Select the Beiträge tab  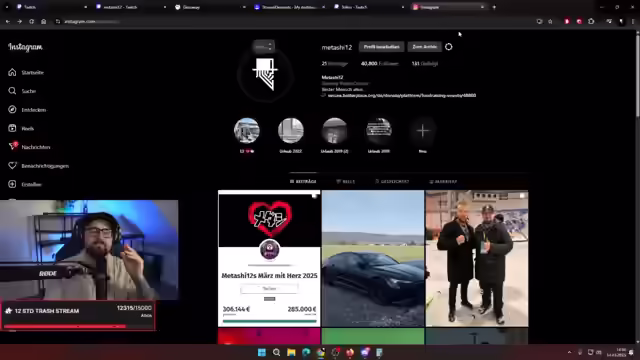[x=303, y=181]
